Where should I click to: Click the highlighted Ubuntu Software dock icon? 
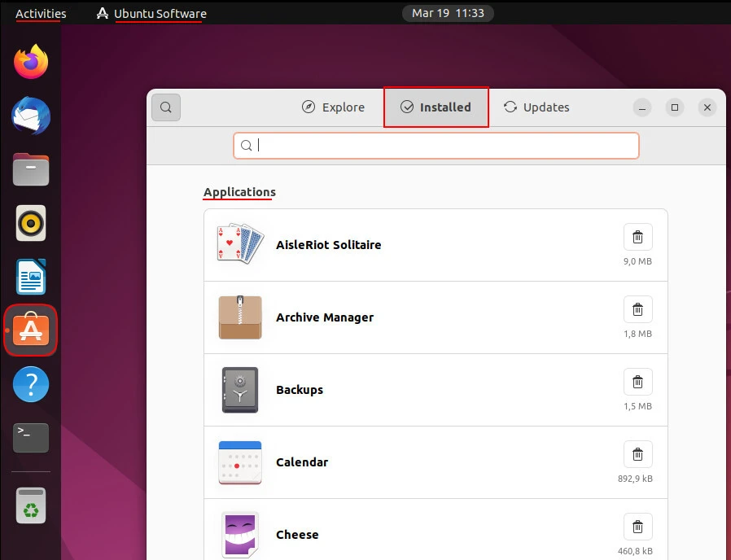click(x=30, y=330)
